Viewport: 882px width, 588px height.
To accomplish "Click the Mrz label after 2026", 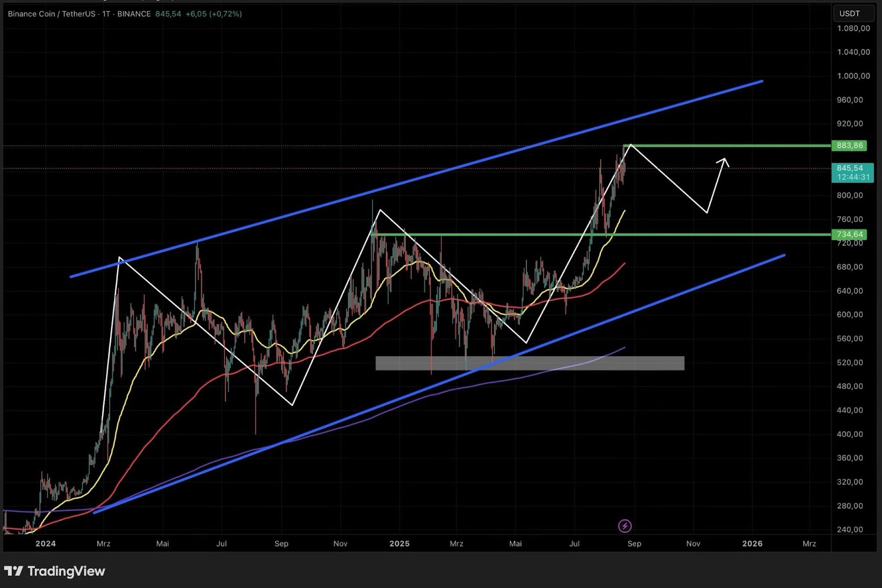I will coord(809,543).
